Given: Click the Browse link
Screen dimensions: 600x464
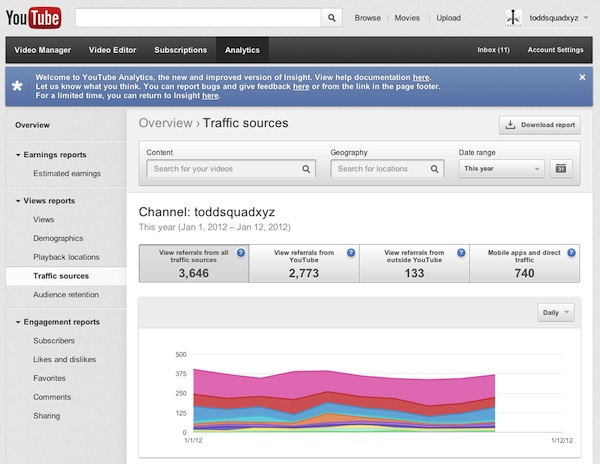Looking at the screenshot, I should coord(367,18).
